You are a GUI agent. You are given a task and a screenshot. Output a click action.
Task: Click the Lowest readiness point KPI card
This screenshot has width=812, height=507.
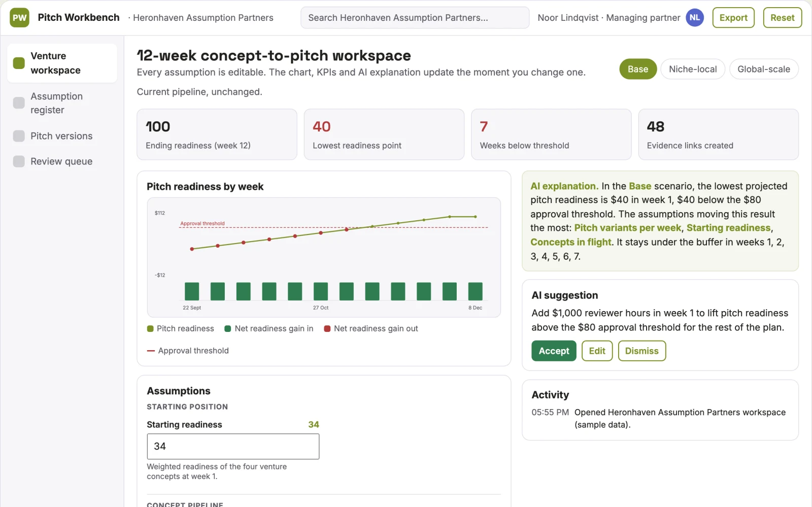tap(384, 134)
